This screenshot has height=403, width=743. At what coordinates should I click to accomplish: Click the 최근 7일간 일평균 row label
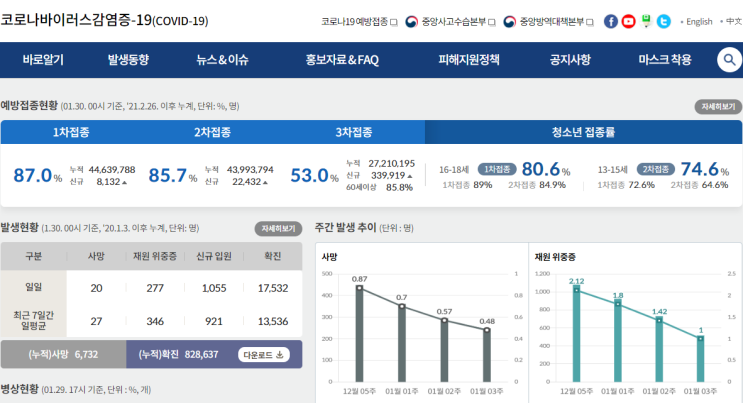pyautogui.click(x=33, y=321)
